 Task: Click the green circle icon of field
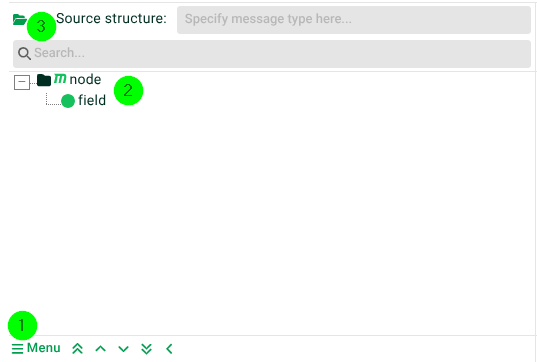point(68,101)
